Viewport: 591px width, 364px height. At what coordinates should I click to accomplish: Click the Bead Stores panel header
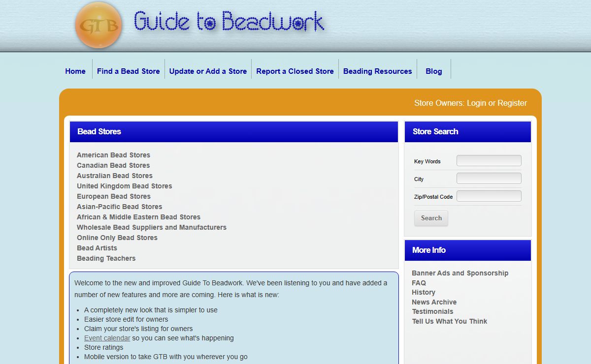click(x=234, y=132)
